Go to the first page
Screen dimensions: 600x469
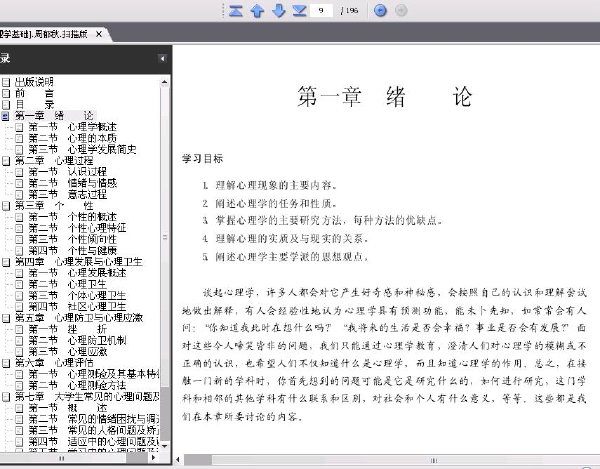coord(236,10)
